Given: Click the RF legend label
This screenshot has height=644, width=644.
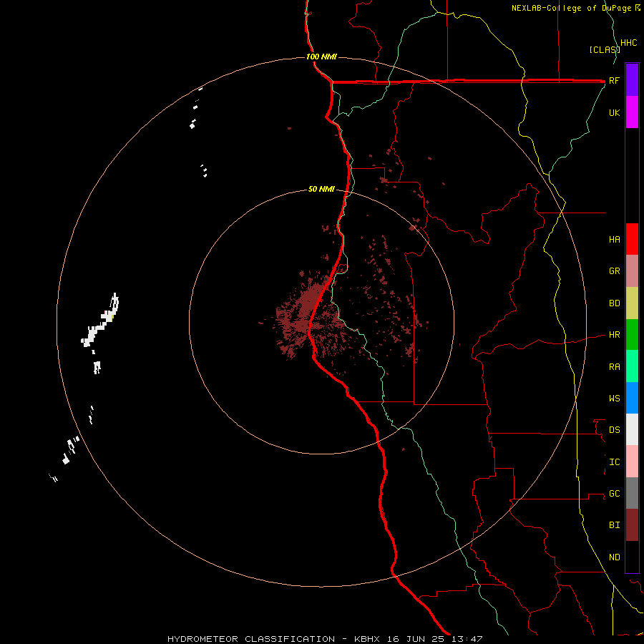Looking at the screenshot, I should tap(614, 80).
